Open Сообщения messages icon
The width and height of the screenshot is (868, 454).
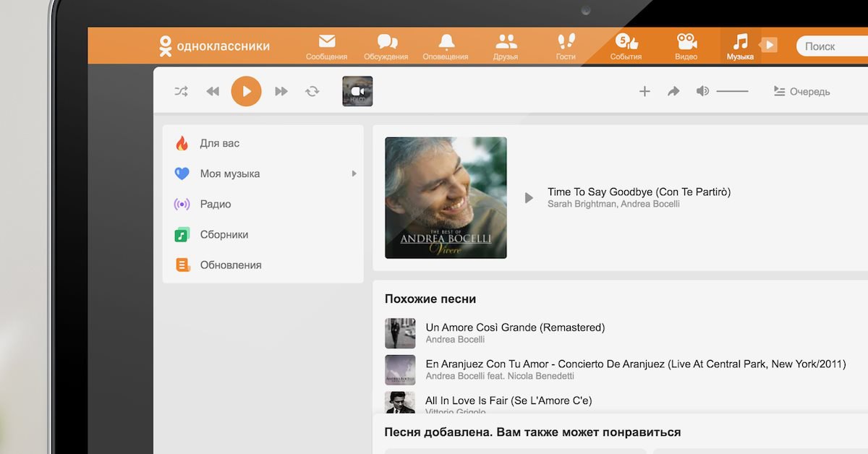(x=327, y=41)
